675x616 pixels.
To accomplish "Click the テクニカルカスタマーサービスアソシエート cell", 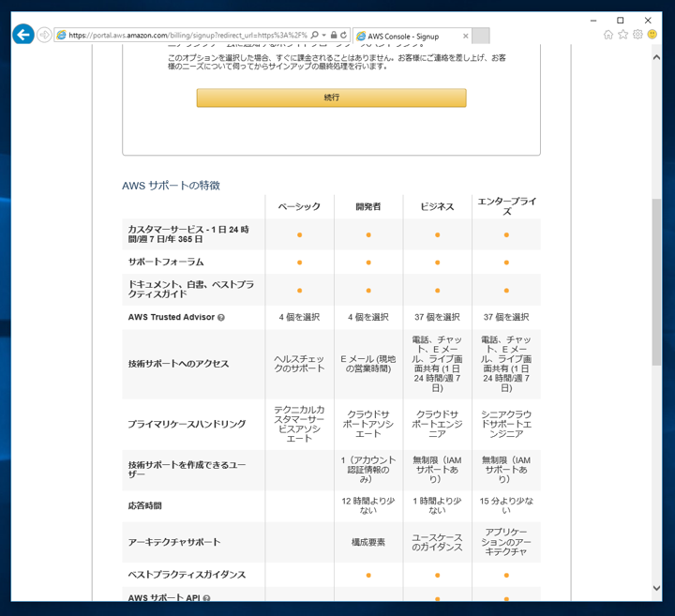I will click(x=299, y=424).
